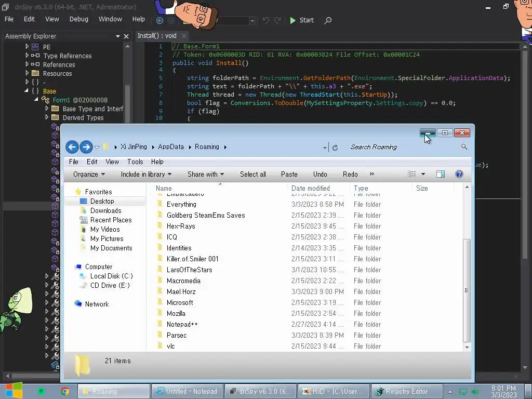
Task: Expand Base Type and Interfaces folder
Action: click(46, 108)
